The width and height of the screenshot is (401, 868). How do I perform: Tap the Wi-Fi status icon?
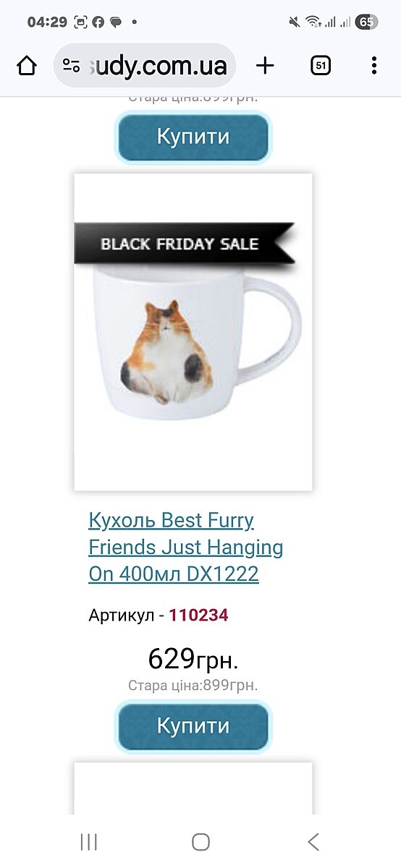(313, 22)
